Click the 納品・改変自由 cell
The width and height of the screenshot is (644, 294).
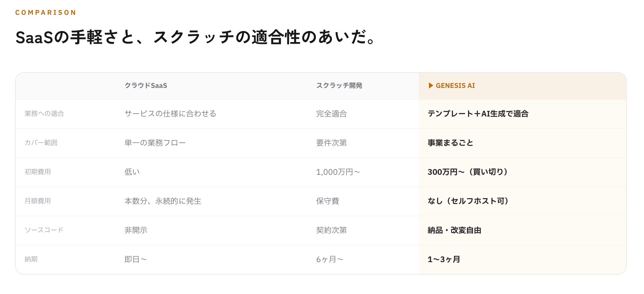coord(454,230)
